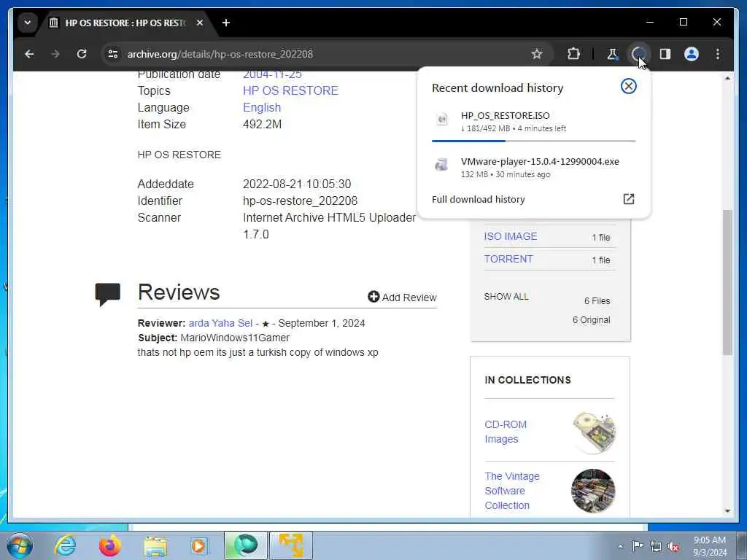
Task: Close the HP OS RESTORE tab
Action: [x=200, y=23]
